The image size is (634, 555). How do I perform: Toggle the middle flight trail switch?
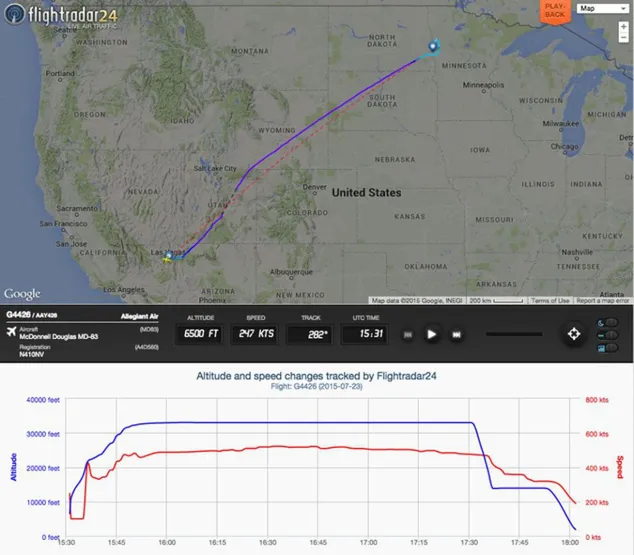pyautogui.click(x=608, y=335)
